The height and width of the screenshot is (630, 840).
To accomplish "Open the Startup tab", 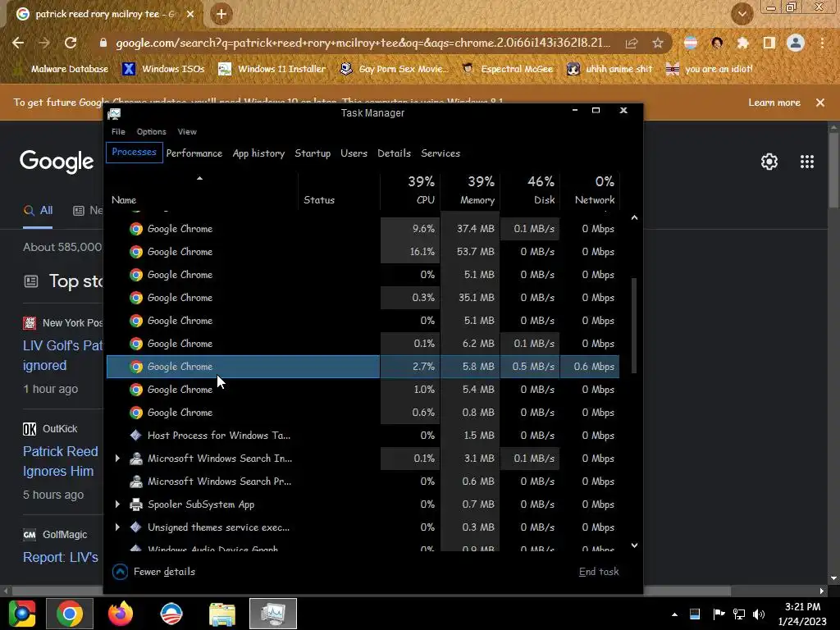I will (x=313, y=153).
